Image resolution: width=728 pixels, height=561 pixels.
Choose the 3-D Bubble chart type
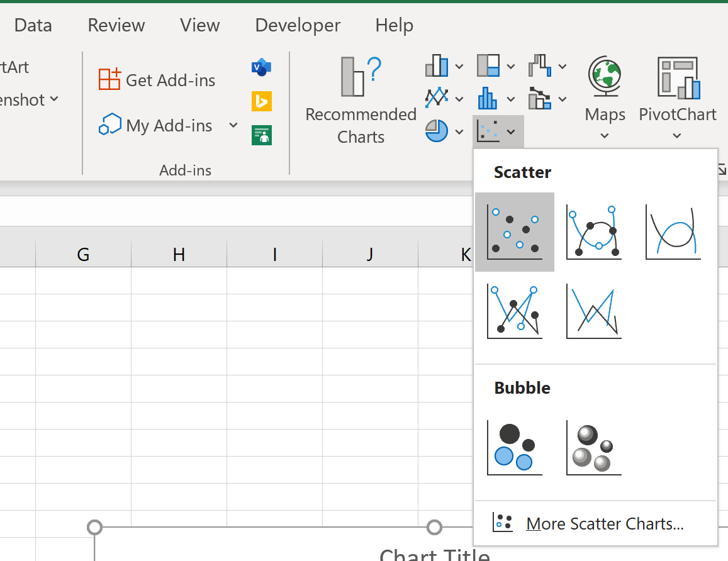[593, 447]
